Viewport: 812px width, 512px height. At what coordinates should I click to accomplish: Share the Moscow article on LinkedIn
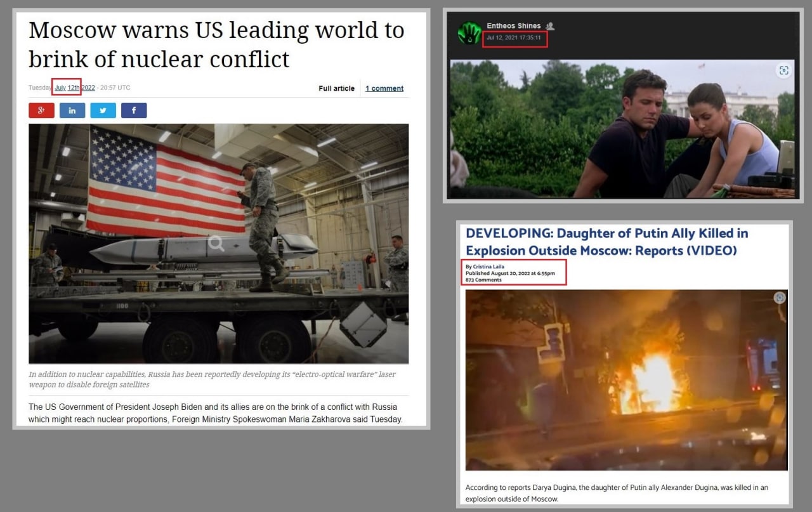click(x=72, y=110)
